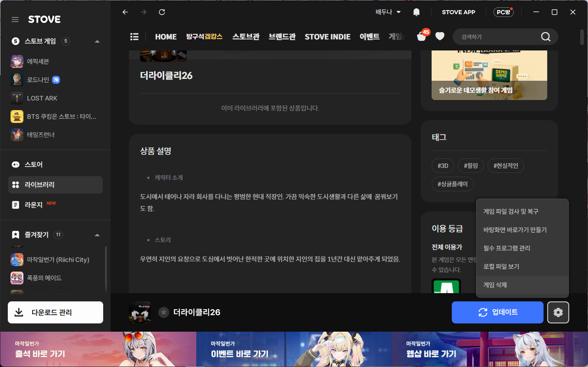Collapse the 스토브 게임 section
Screen dimensions: 588x367
pyautogui.click(x=97, y=41)
